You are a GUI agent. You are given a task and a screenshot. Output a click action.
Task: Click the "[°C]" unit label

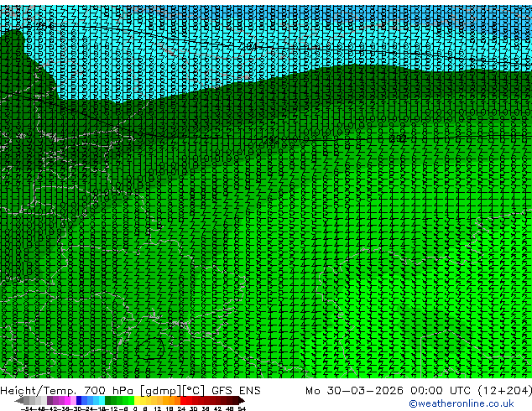click(194, 391)
